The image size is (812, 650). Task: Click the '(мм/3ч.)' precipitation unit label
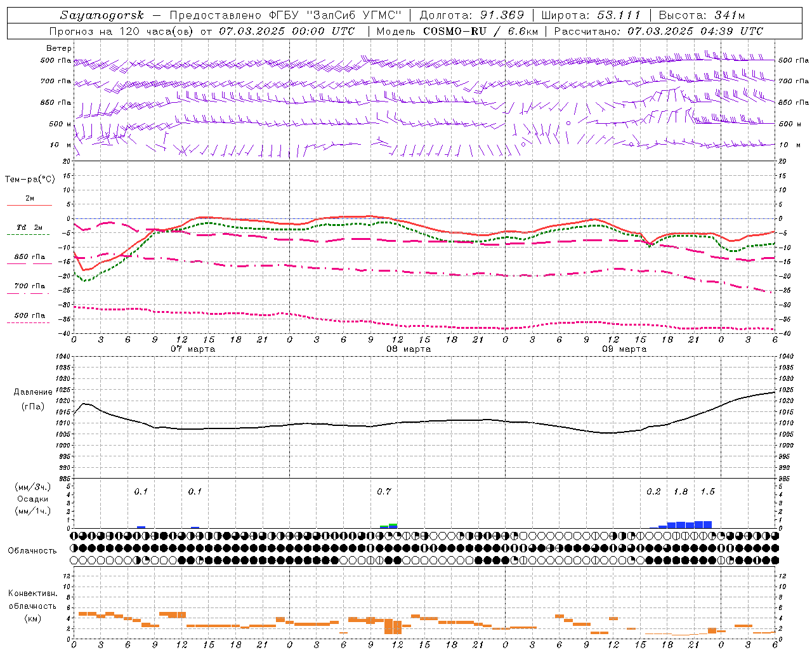32,487
